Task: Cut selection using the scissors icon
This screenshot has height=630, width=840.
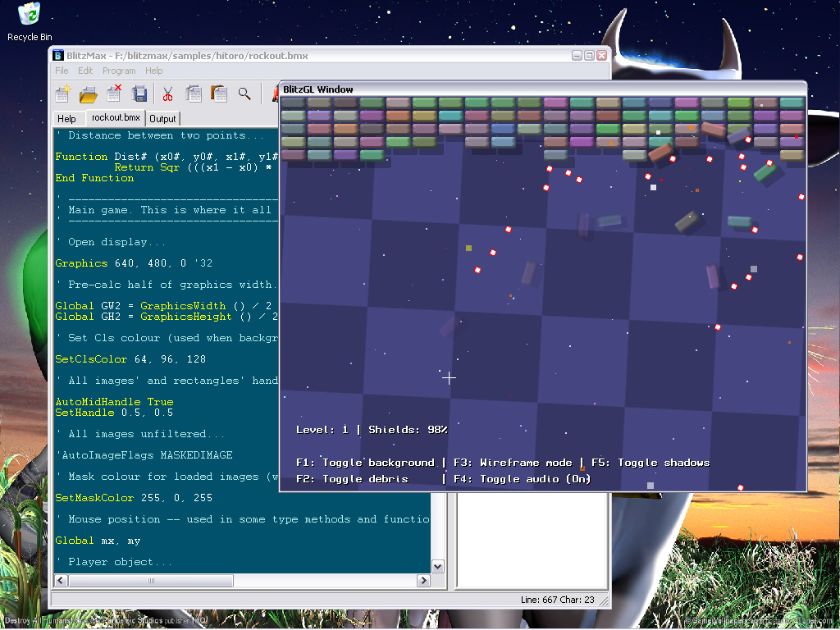Action: (167, 94)
